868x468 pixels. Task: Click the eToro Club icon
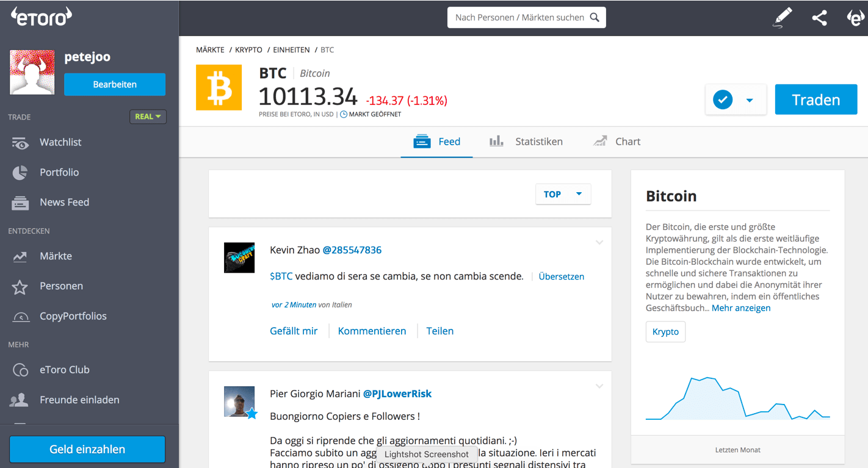coord(20,370)
